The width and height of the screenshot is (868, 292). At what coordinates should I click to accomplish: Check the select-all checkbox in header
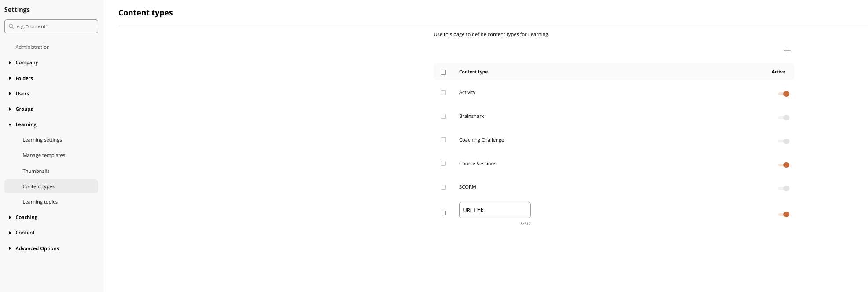[443, 72]
